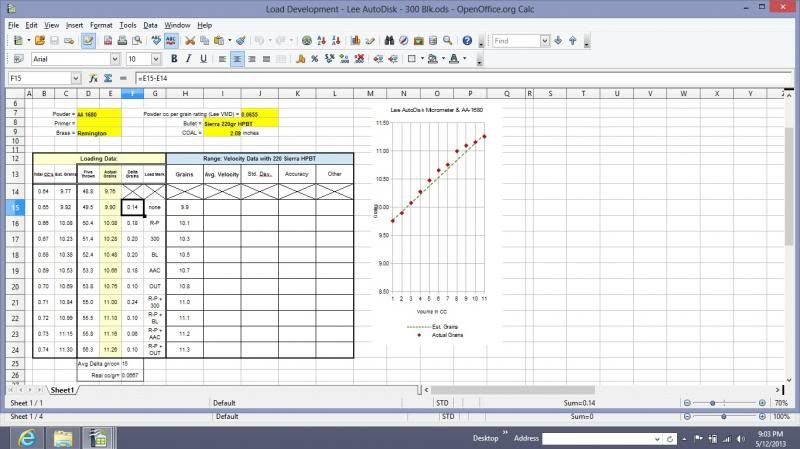The image size is (800, 449).
Task: Open Data Sources icon
Action: coord(433,40)
